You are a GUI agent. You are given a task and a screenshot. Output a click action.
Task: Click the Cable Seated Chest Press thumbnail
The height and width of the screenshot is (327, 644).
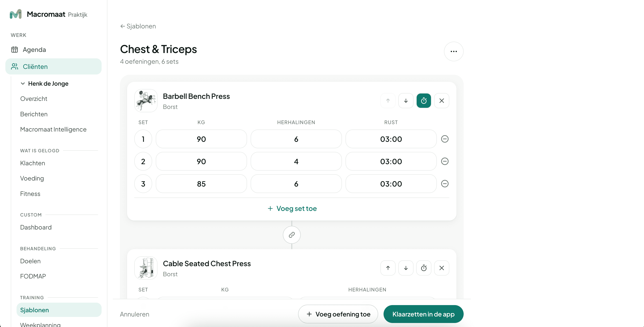pos(146,268)
